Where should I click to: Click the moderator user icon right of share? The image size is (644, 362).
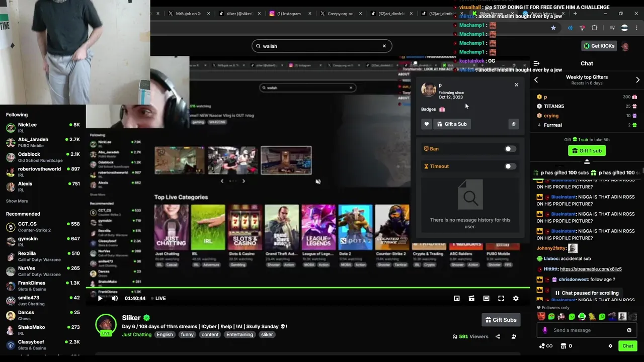tap(514, 336)
